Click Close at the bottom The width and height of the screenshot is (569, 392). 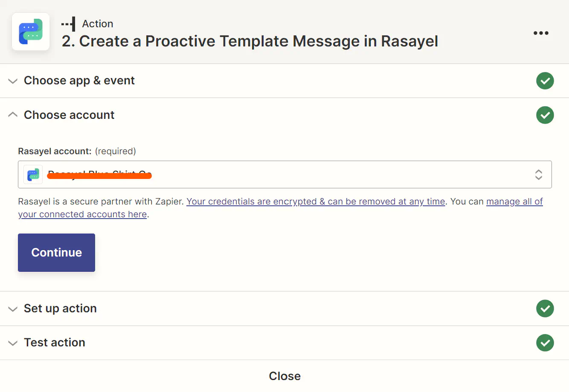284,376
